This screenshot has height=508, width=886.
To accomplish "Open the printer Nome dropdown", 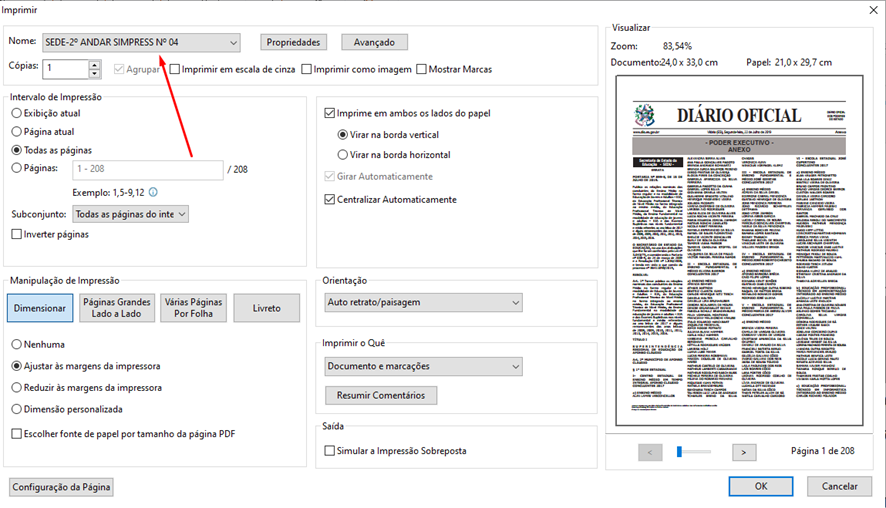I will [141, 42].
